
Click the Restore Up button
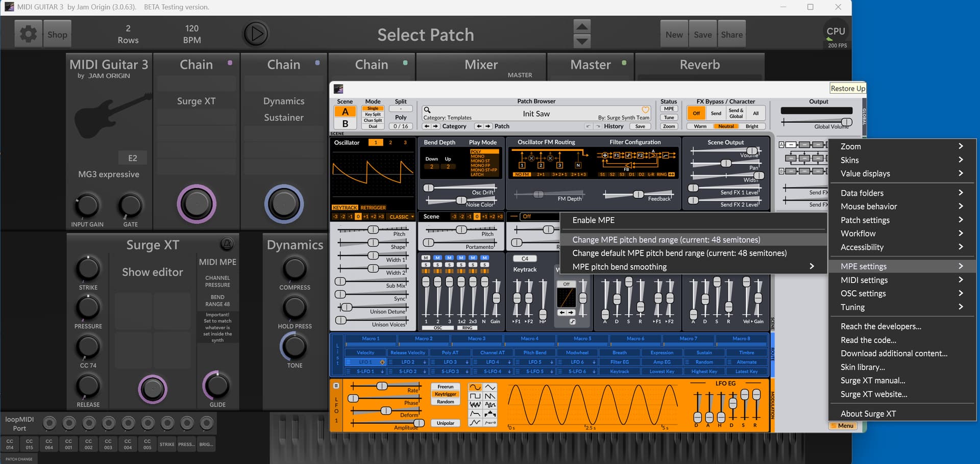848,88
